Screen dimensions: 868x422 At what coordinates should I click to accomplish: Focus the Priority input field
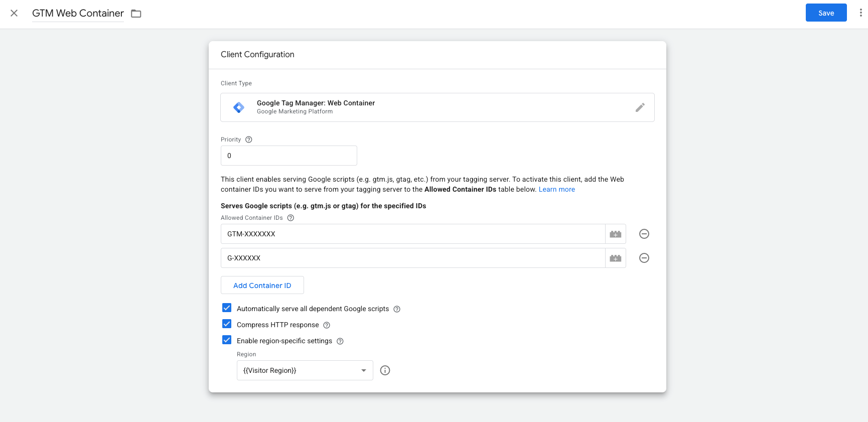pos(288,156)
